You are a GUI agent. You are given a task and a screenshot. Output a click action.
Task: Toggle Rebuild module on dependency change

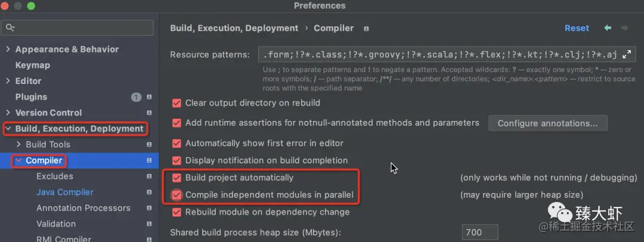click(x=177, y=212)
